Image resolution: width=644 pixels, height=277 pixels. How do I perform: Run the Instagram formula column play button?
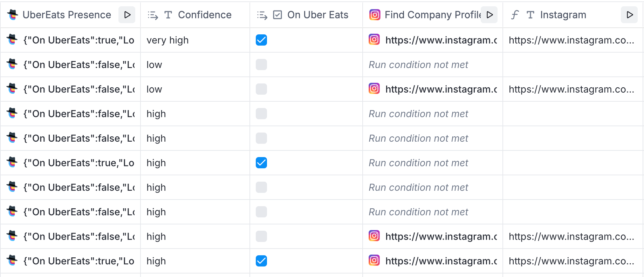pos(629,15)
